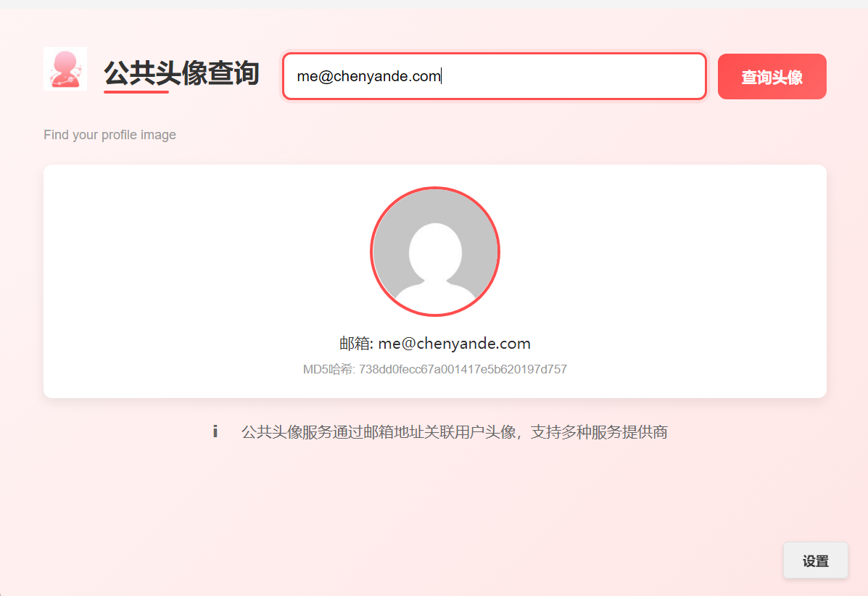Open 设置 settings button

pos(815,560)
